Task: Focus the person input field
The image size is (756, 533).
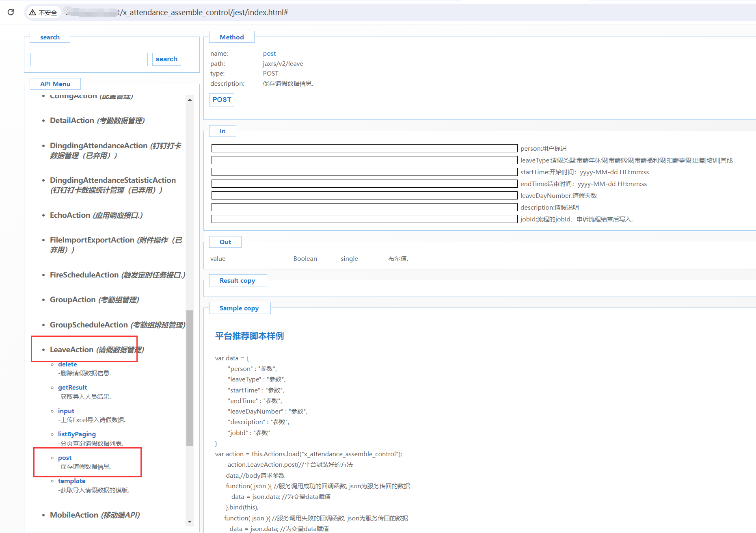Action: click(x=364, y=149)
